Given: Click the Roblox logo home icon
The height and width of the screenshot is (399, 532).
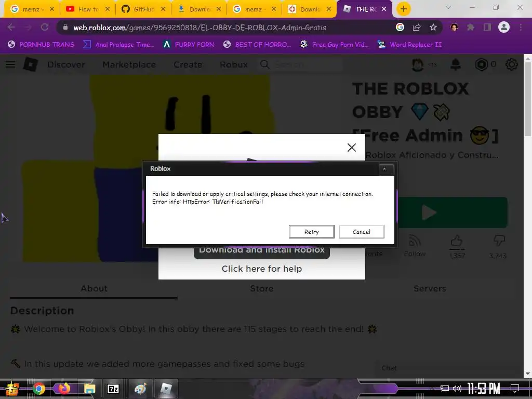Looking at the screenshot, I should 31,64.
